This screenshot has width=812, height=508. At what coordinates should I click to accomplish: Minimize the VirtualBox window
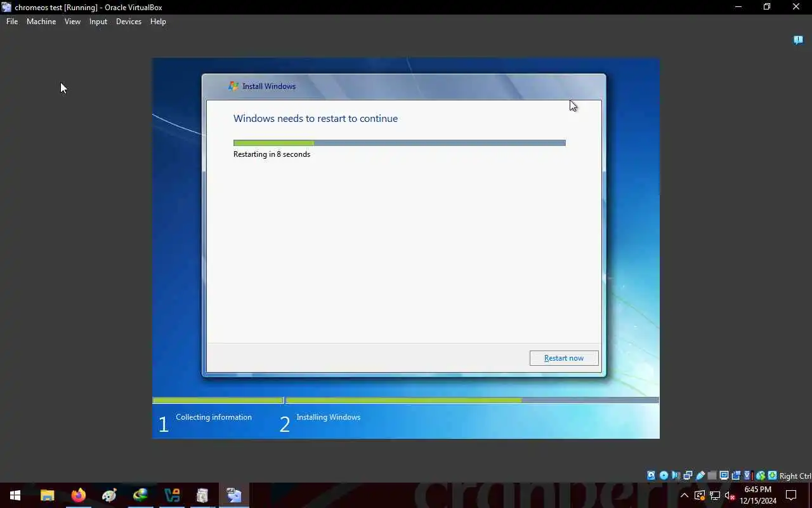[738, 7]
